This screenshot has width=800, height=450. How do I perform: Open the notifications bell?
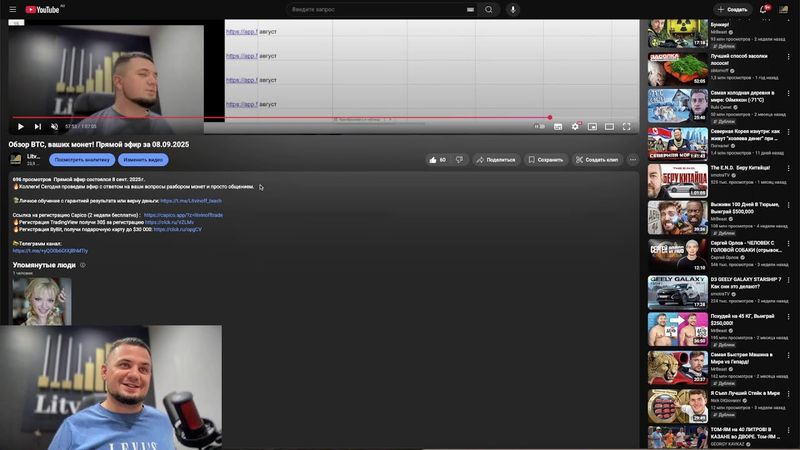(x=765, y=9)
